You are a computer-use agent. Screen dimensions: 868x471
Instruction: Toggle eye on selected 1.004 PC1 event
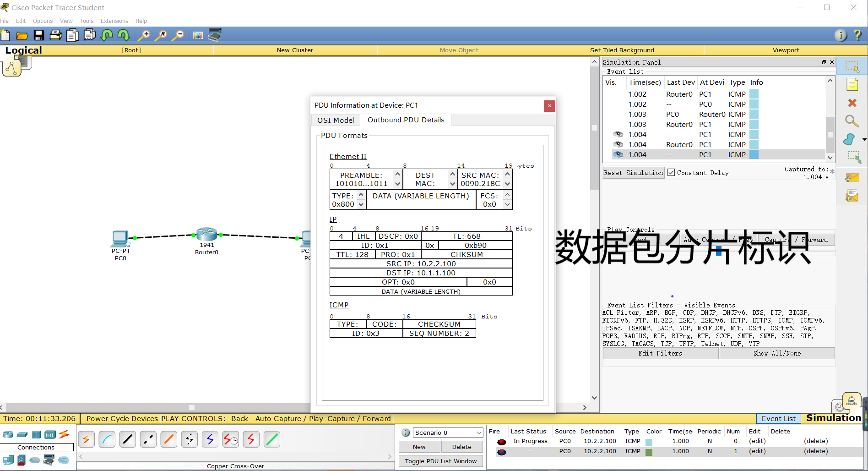click(618, 155)
